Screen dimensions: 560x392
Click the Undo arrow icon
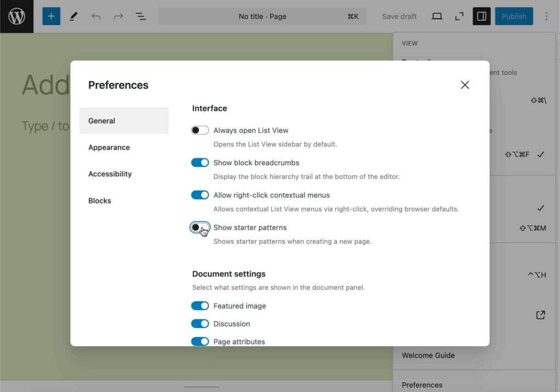tap(96, 16)
